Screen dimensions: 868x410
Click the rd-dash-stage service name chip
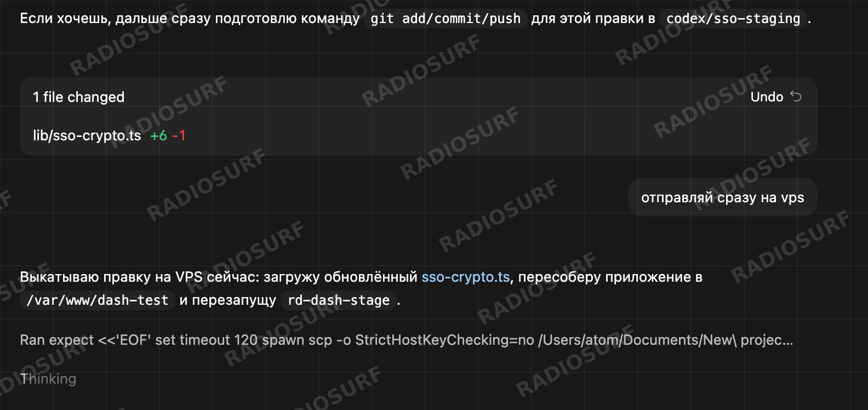tap(339, 300)
